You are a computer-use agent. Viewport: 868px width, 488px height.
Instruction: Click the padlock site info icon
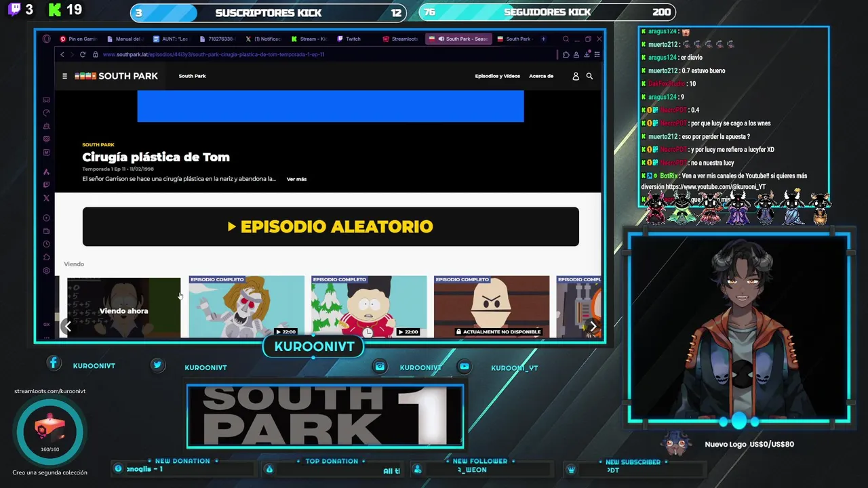(x=96, y=54)
